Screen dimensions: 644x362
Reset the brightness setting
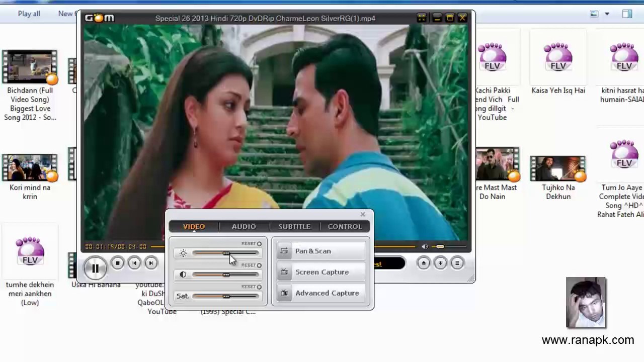(252, 244)
